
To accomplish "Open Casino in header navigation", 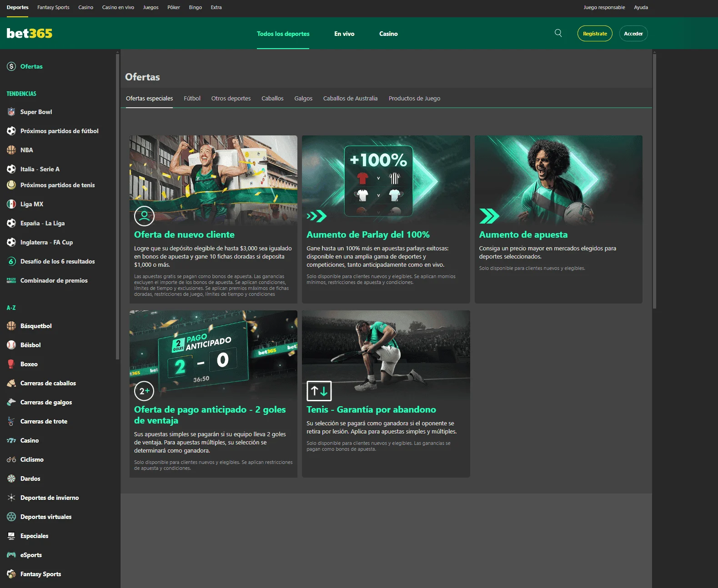I will pos(388,34).
